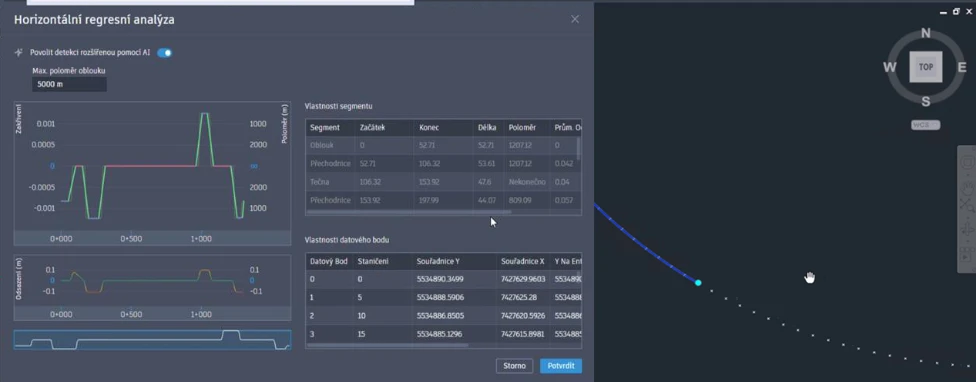The height and width of the screenshot is (382, 976).
Task: Confirm with the Potvrdit button
Action: pos(561,366)
